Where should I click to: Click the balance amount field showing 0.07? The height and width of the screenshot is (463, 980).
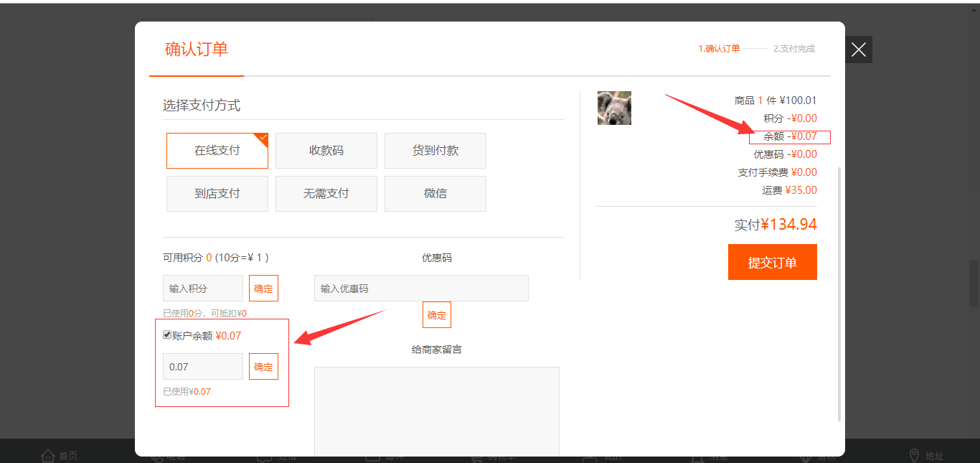pos(203,367)
